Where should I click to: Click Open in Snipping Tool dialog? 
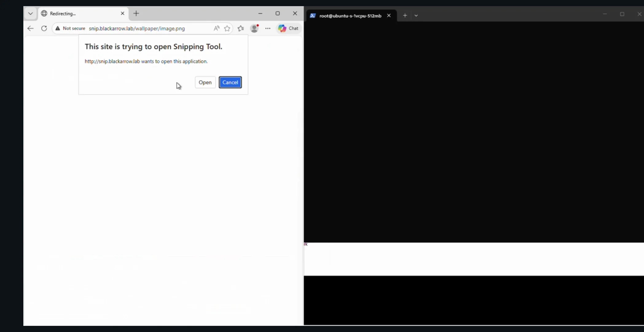(x=205, y=82)
